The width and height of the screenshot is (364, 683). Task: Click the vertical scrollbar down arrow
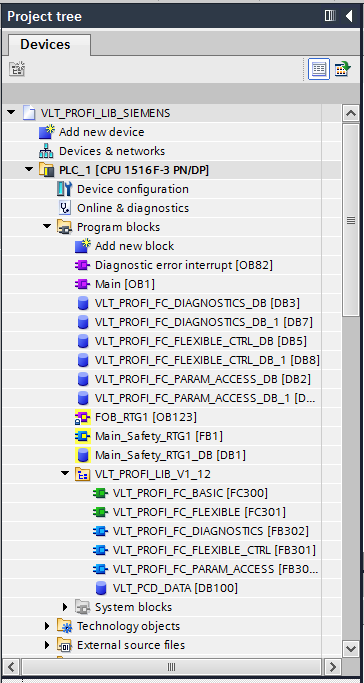tap(351, 648)
